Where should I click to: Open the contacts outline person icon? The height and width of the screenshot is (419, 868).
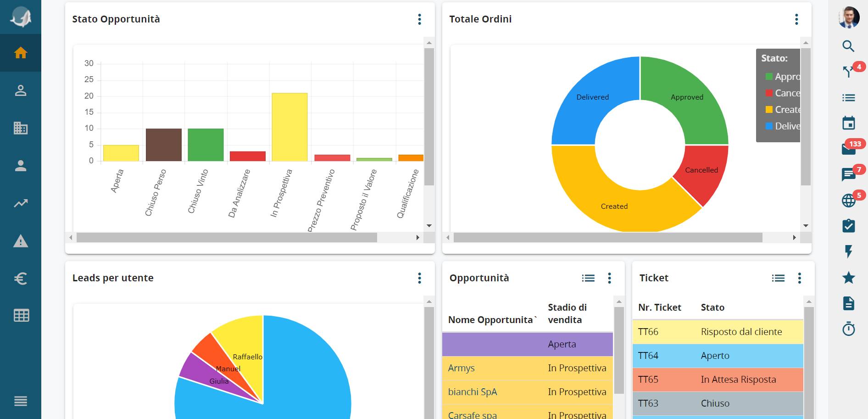click(20, 90)
